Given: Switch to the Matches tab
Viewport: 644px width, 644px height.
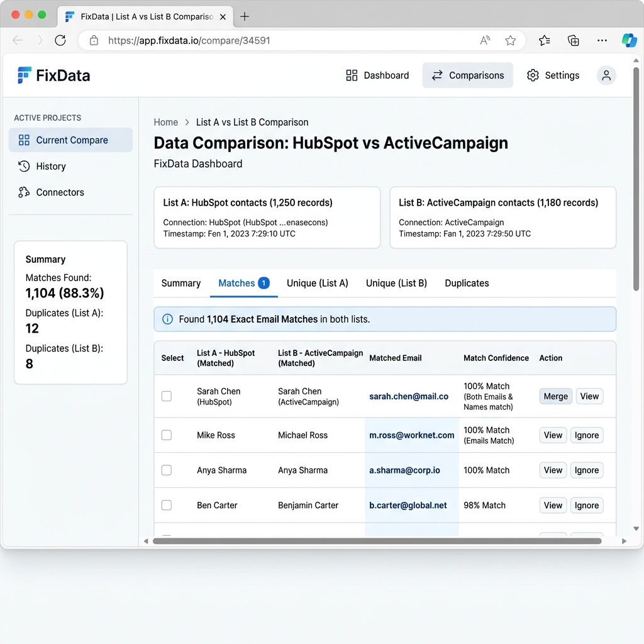Looking at the screenshot, I should pos(244,283).
